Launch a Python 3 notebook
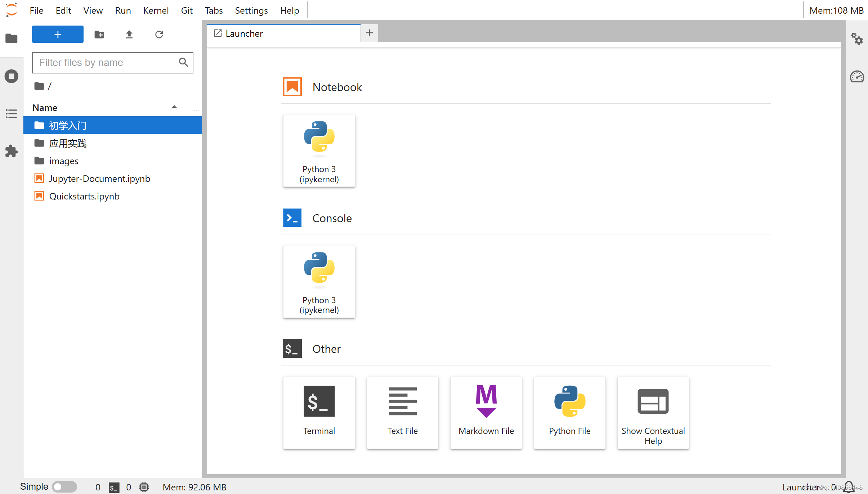Image resolution: width=868 pixels, height=494 pixels. coord(319,151)
